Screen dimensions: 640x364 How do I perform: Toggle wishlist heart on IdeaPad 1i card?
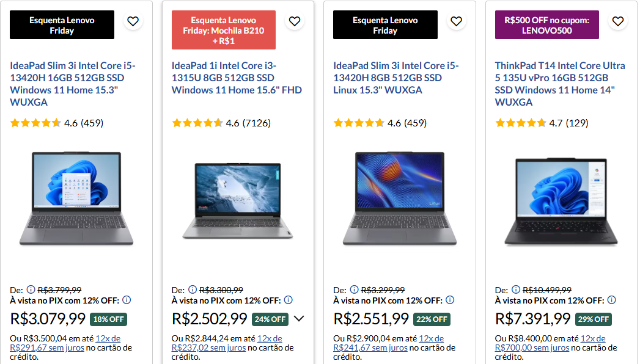pos(295,21)
